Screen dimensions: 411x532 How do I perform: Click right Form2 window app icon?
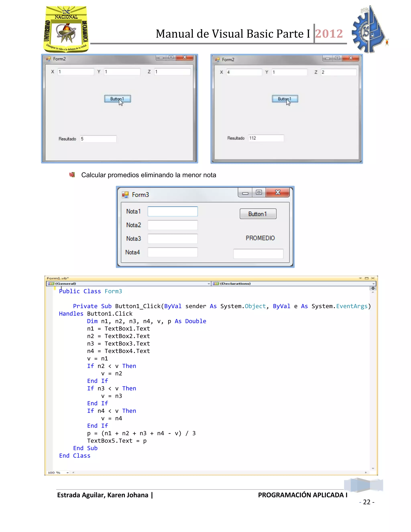click(x=217, y=59)
